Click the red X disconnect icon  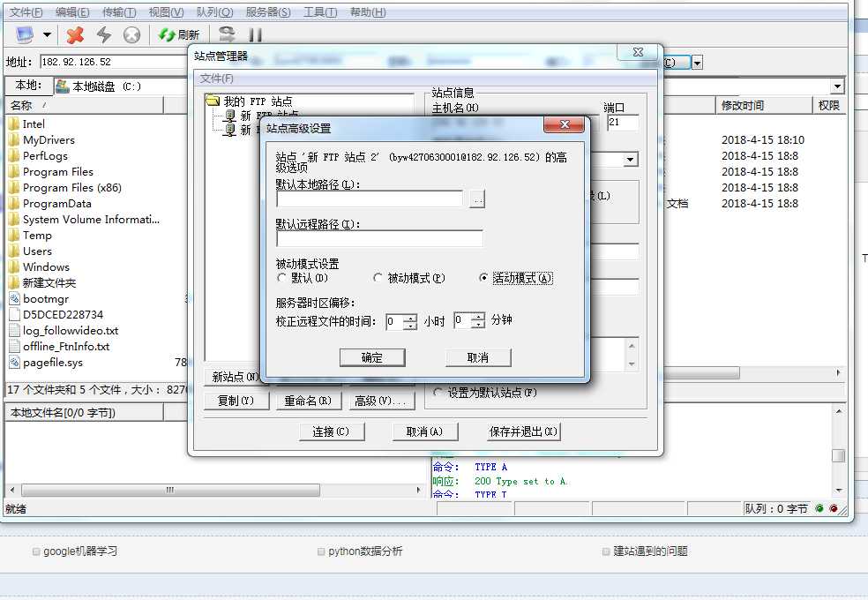tap(75, 35)
